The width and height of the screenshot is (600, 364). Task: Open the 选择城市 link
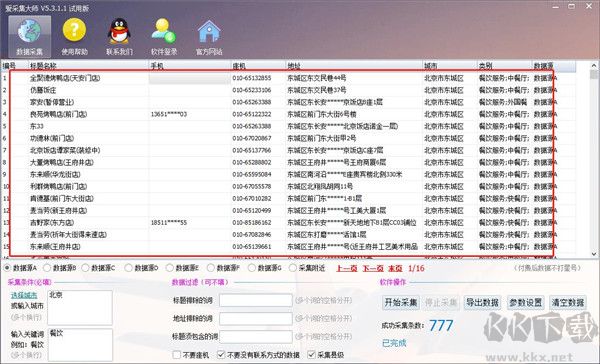tap(24, 295)
